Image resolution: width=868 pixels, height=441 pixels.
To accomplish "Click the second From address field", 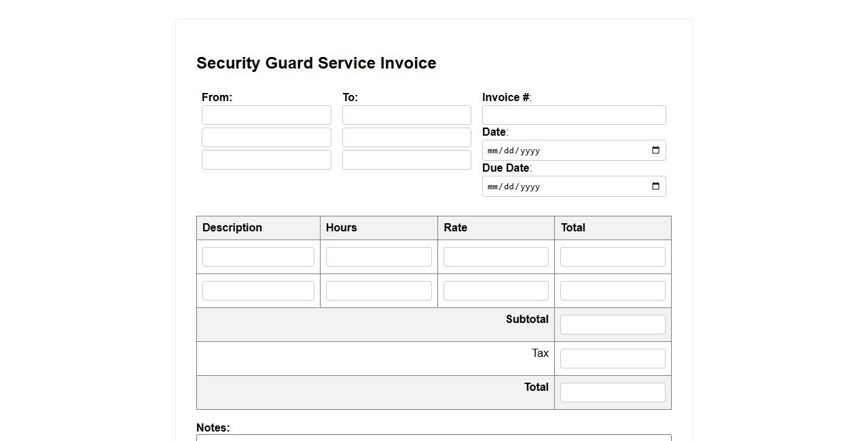I will pos(266,138).
